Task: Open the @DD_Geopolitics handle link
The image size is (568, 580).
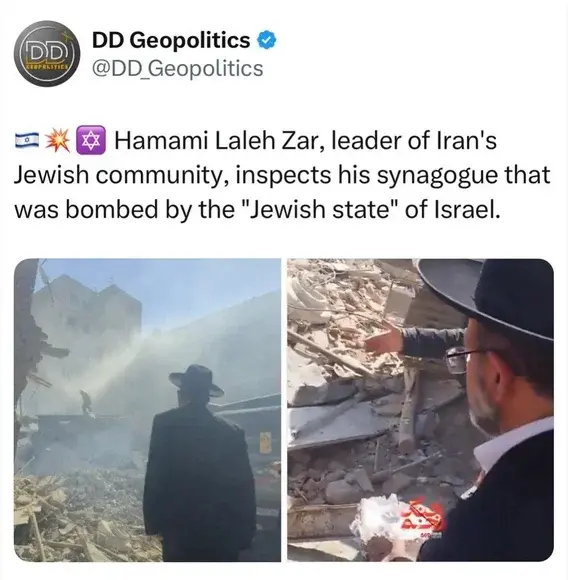Action: tap(178, 69)
